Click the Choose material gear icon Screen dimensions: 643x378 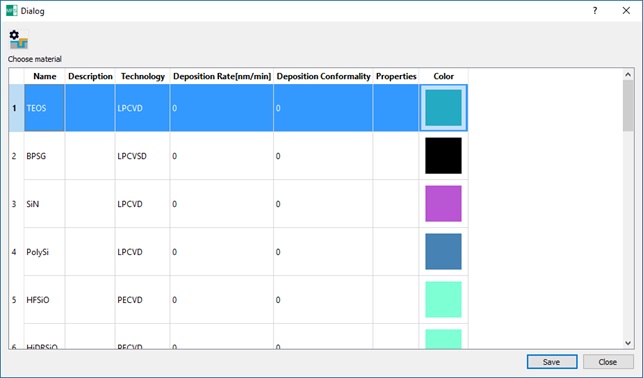[19, 39]
